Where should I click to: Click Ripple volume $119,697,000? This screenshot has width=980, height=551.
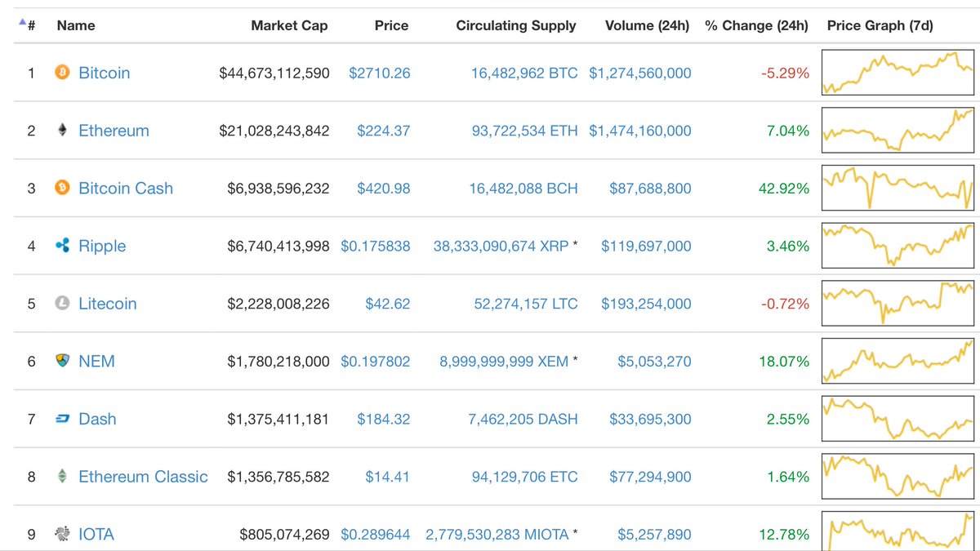(x=646, y=246)
